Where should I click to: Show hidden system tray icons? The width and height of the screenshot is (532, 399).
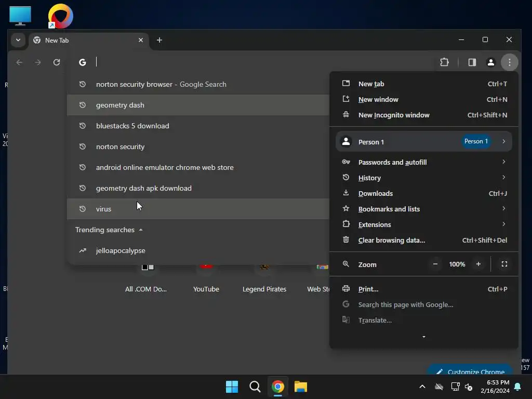pyautogui.click(x=422, y=387)
